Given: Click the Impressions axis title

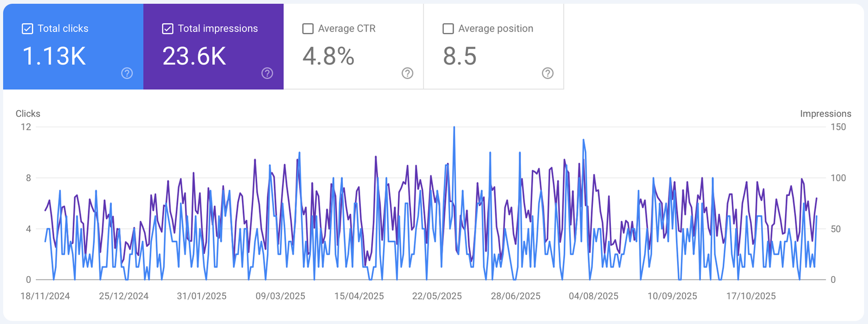Looking at the screenshot, I should tap(825, 113).
